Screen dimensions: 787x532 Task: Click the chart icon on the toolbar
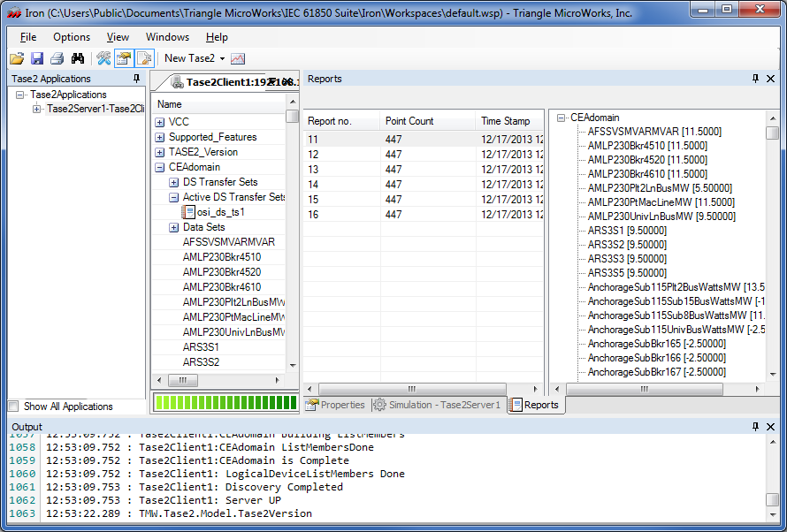236,58
